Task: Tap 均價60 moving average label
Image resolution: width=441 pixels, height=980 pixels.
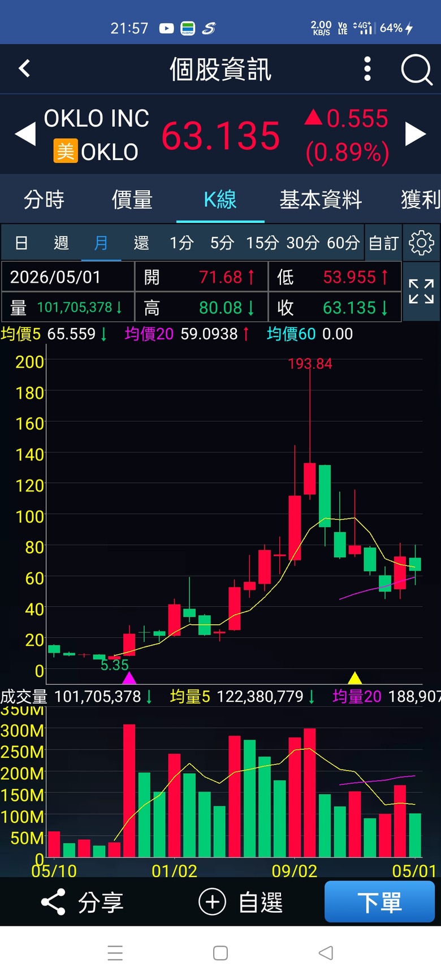Action: 291,334
